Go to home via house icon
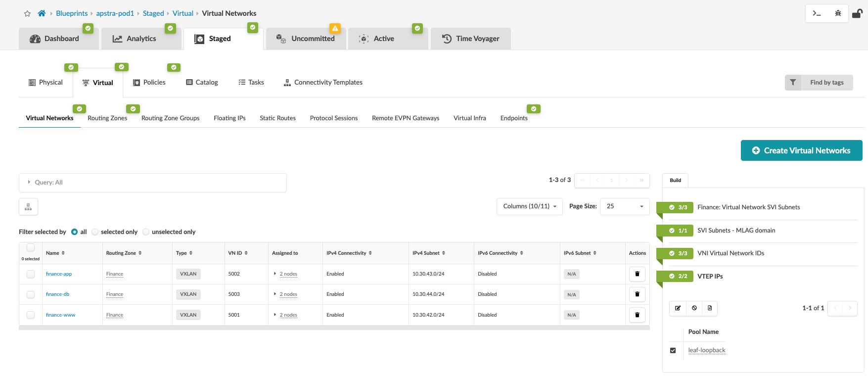 click(x=42, y=13)
